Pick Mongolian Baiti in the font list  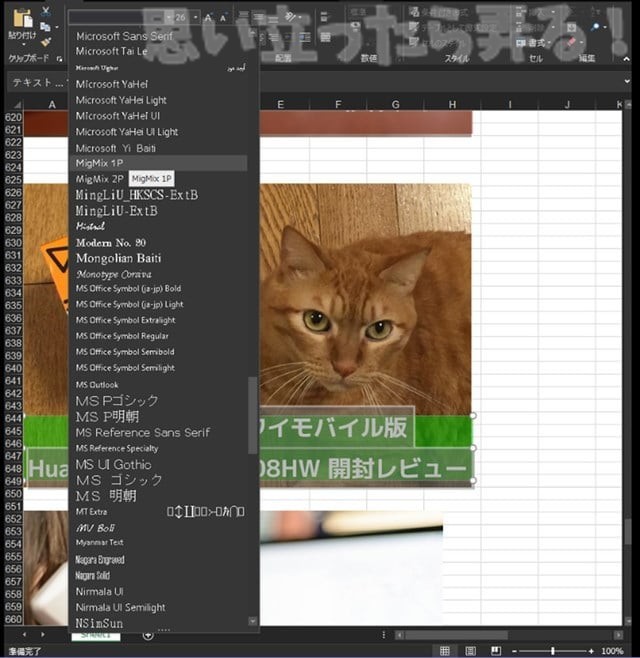[118, 258]
